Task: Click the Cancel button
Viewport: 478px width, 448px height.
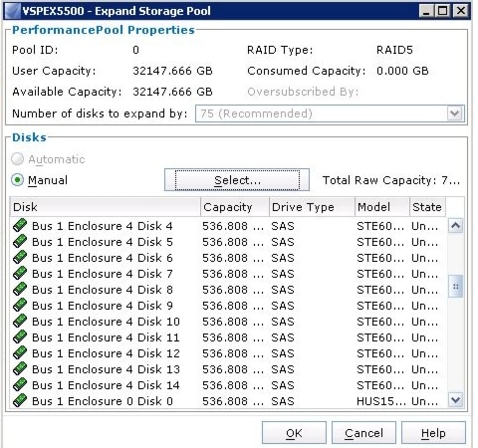Action: (x=363, y=433)
